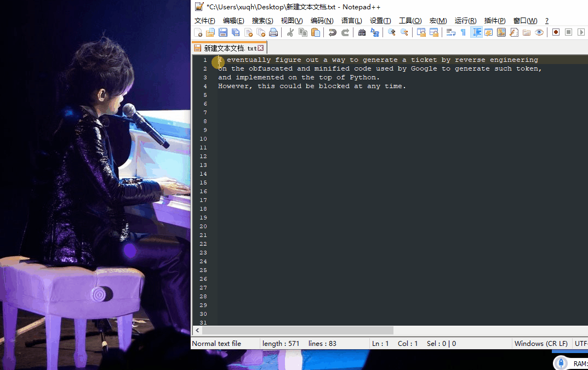
Task: Click the rocket RAM widget icon
Action: pos(561,363)
